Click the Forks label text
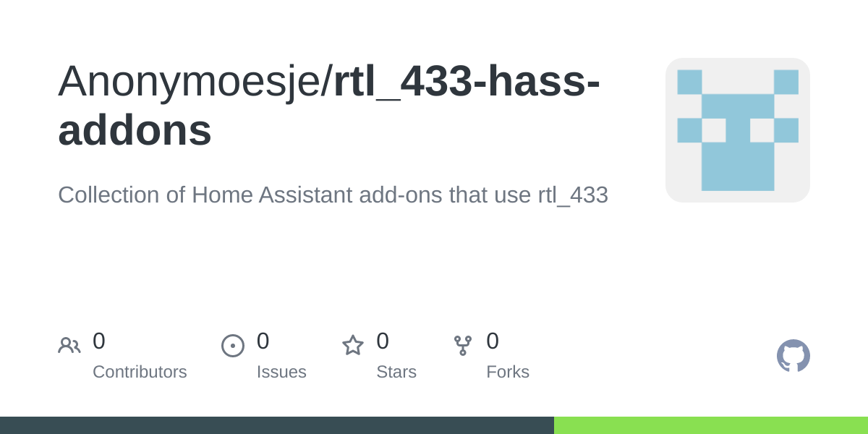The height and width of the screenshot is (434, 868). [508, 372]
